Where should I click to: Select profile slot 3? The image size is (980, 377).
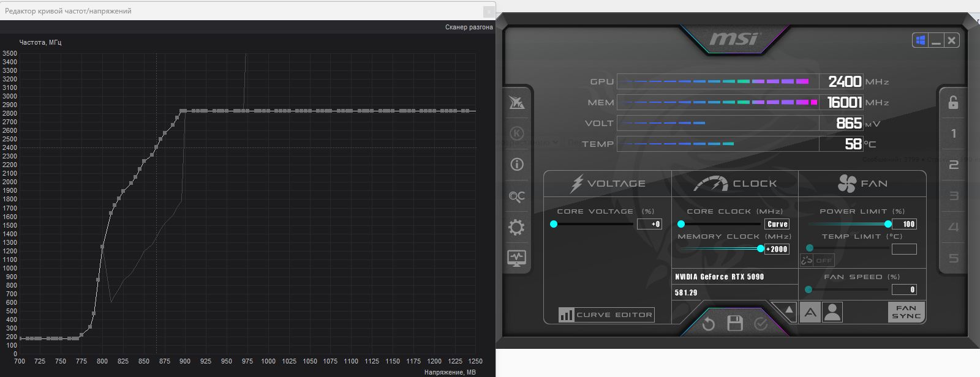(953, 196)
